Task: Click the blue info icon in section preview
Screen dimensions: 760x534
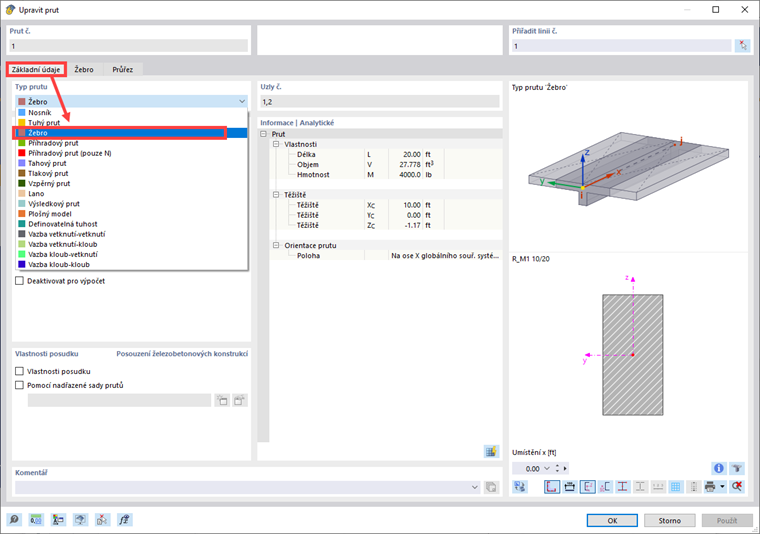Action: pos(719,468)
